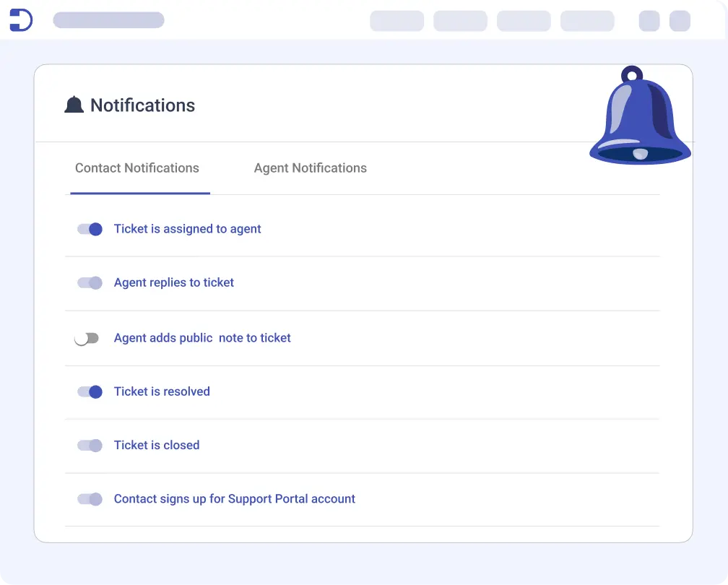Open the 'Ticket is resolved' text link
The width and height of the screenshot is (728, 585).
162,391
